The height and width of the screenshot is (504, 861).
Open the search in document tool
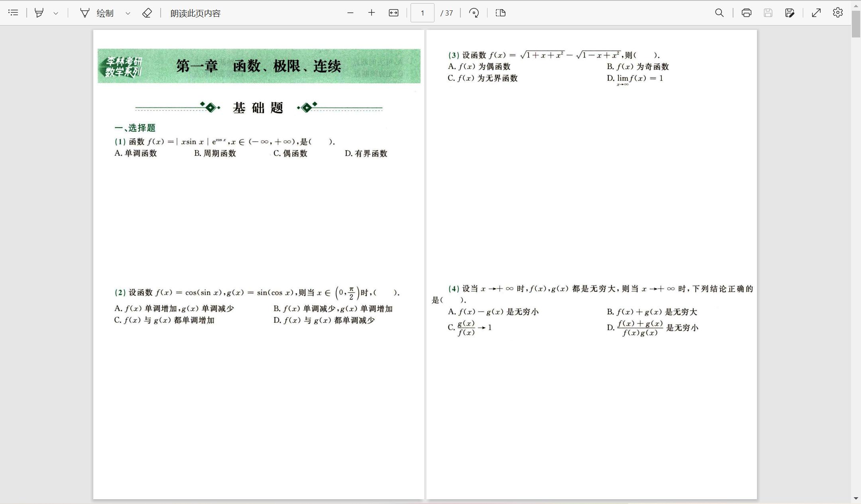(x=719, y=13)
